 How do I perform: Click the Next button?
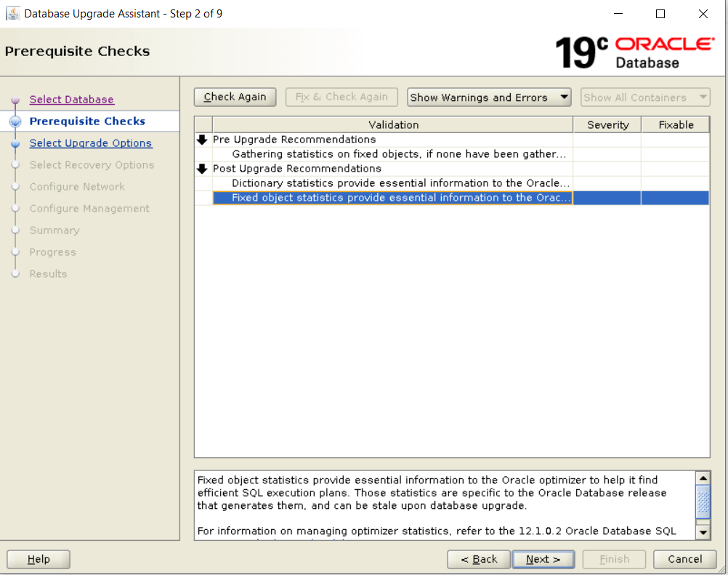point(543,559)
